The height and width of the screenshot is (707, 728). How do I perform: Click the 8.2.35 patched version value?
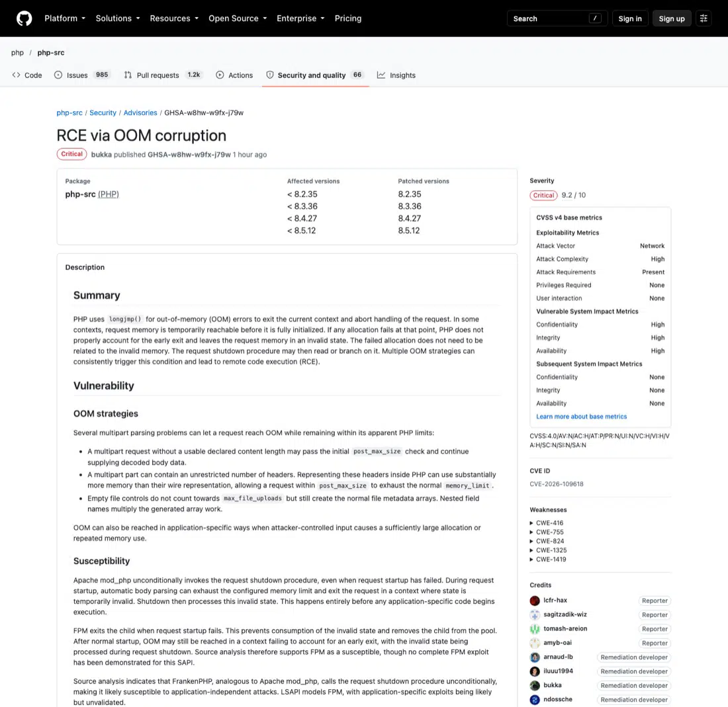pyautogui.click(x=410, y=194)
